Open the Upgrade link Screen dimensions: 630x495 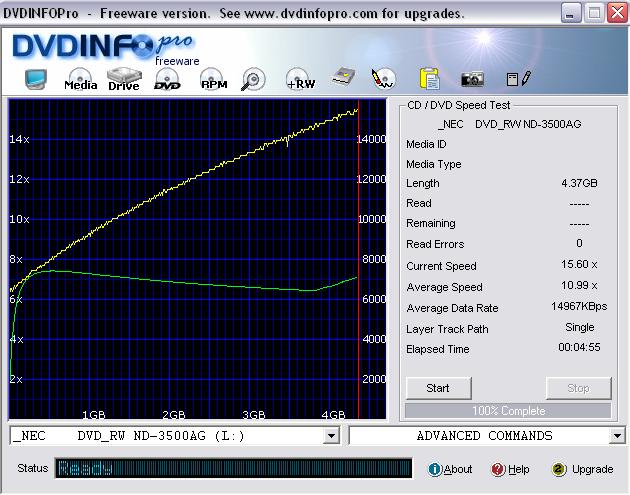pyautogui.click(x=593, y=469)
